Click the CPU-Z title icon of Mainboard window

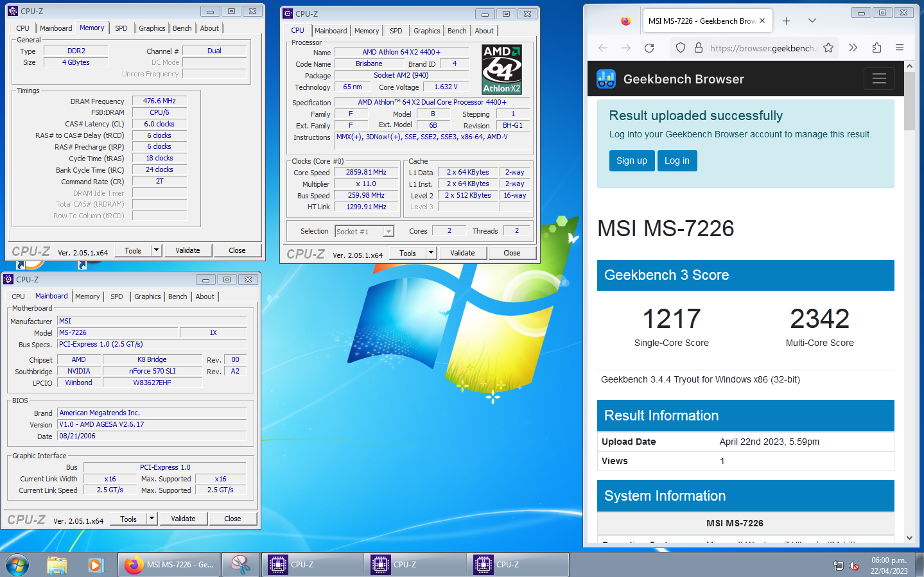click(8, 279)
